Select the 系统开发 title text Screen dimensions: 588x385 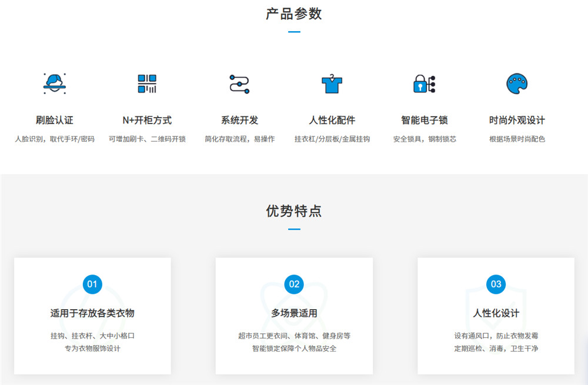(239, 120)
